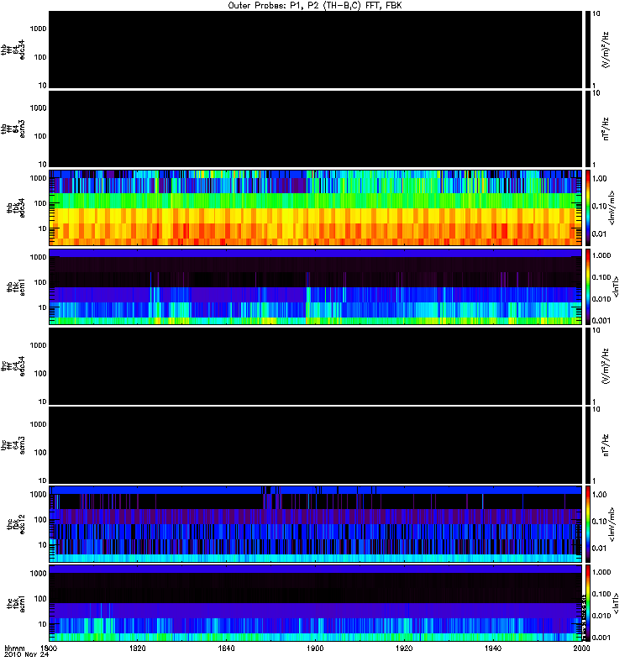Viewport: 630px width, 672px height.
Task: Click the '<|nT|>' unit label of the thc fbk scm1 panel
Action: (x=616, y=603)
